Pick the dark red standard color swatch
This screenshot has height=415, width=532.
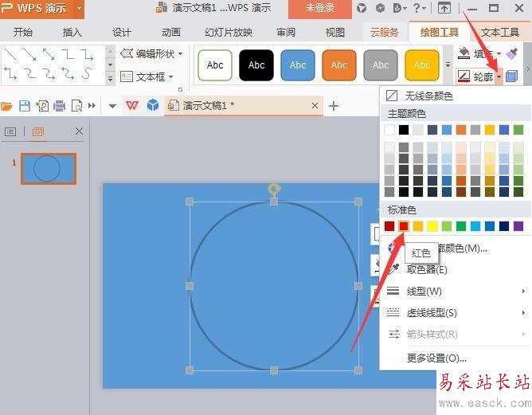[389, 226]
